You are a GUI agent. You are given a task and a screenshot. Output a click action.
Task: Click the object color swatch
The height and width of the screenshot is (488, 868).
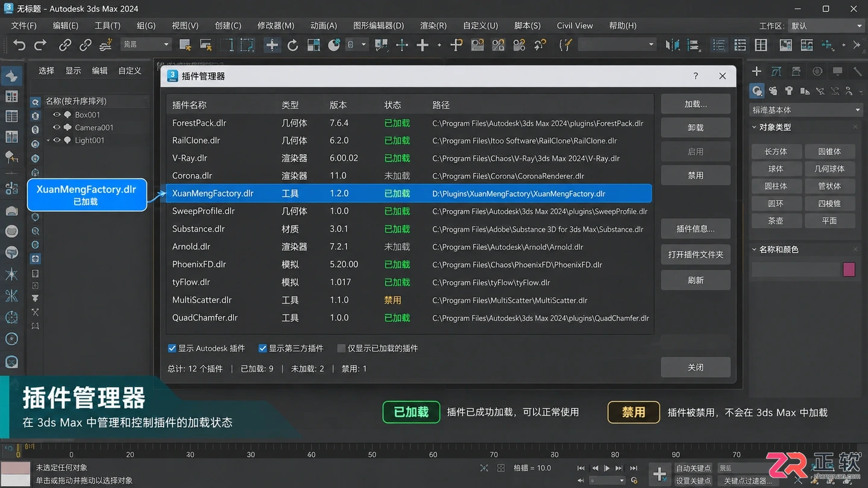click(x=849, y=269)
